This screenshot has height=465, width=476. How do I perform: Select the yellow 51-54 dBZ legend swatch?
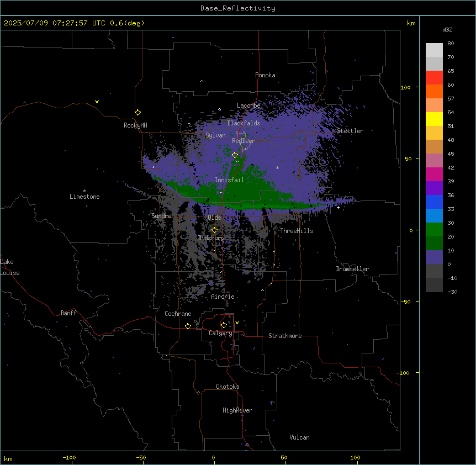coord(434,119)
